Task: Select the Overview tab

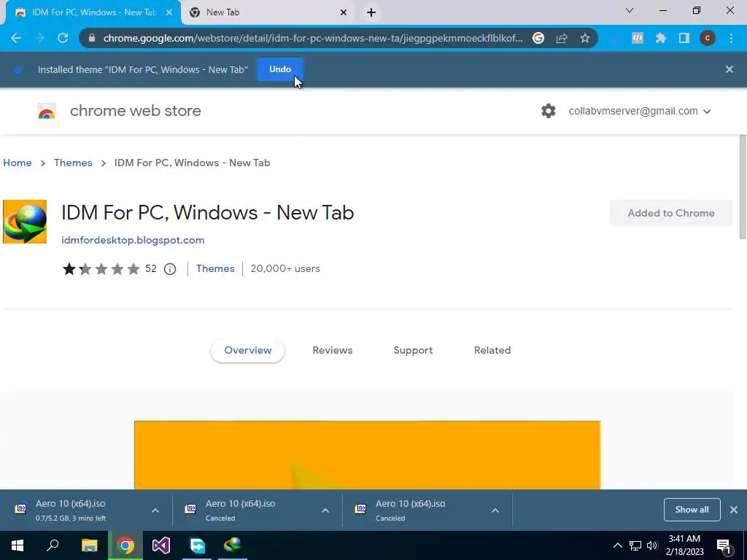Action: click(x=248, y=351)
